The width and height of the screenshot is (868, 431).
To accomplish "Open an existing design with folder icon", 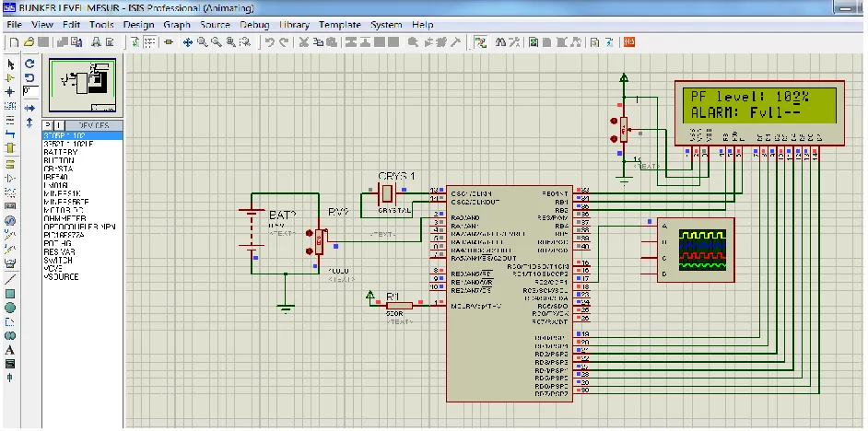I will point(29,42).
